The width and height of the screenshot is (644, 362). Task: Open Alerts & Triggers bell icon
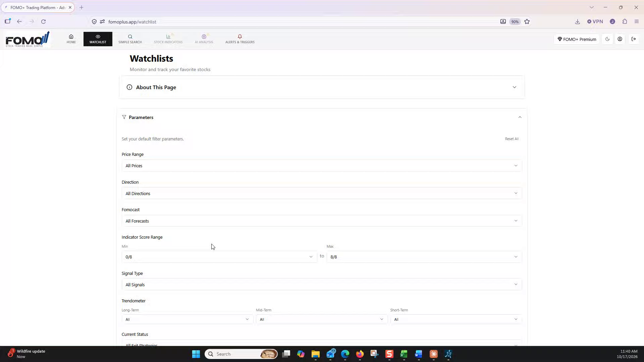click(240, 37)
